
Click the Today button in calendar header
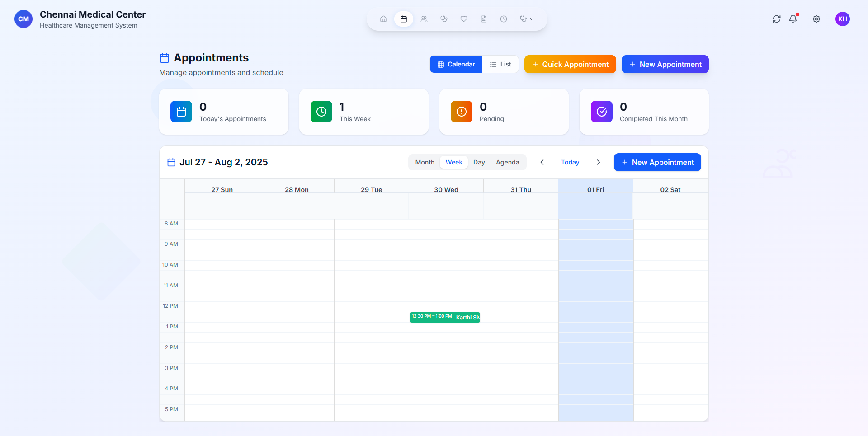(x=570, y=162)
